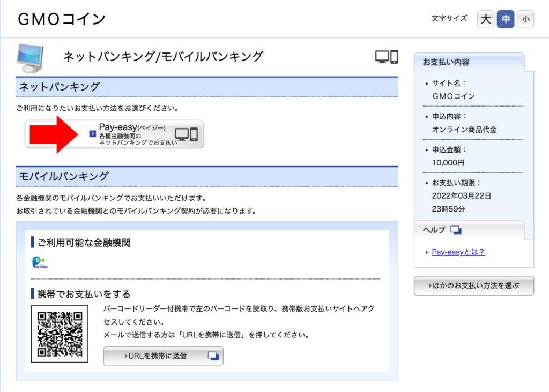549x392 pixels.
Task: Click the device icon inside Pay-easy button
Action: tap(186, 134)
